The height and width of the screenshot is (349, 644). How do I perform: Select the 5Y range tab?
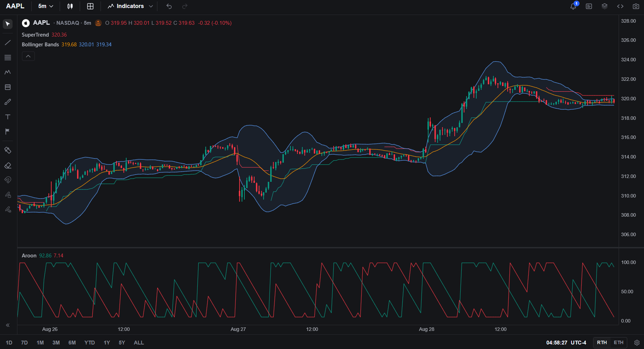pos(122,343)
